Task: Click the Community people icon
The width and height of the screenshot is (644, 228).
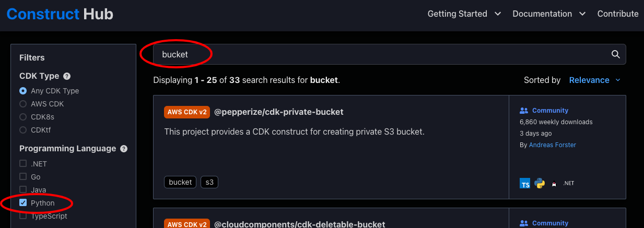Action: pyautogui.click(x=524, y=111)
